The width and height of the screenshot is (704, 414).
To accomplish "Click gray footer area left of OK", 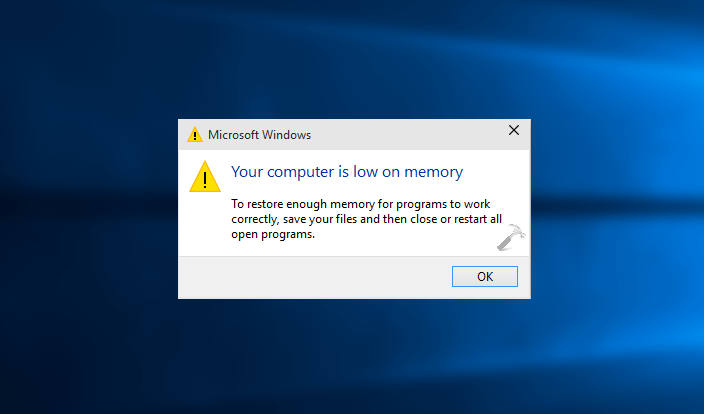I will tap(300, 276).
